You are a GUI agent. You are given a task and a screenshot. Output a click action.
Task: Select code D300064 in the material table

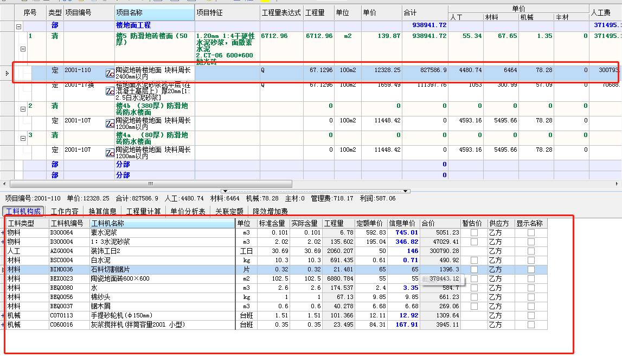61,233
